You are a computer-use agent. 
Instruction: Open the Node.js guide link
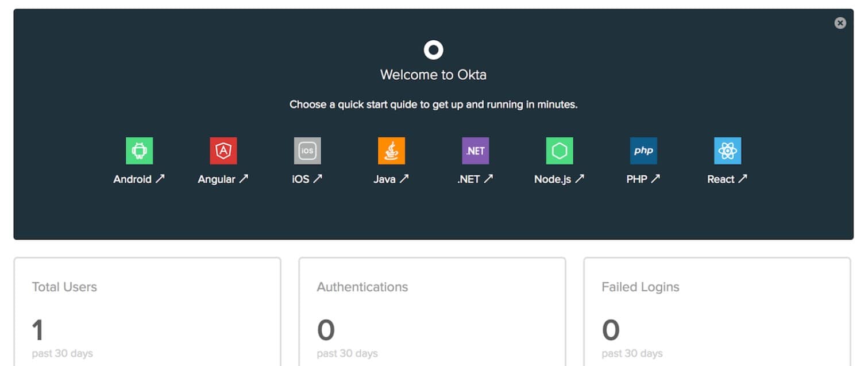point(558,179)
